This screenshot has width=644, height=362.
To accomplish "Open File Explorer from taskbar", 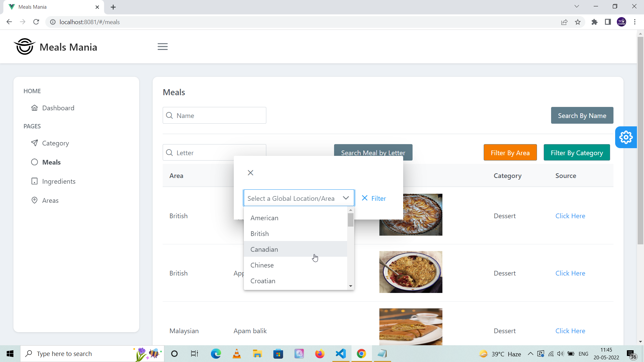I will [x=257, y=354].
